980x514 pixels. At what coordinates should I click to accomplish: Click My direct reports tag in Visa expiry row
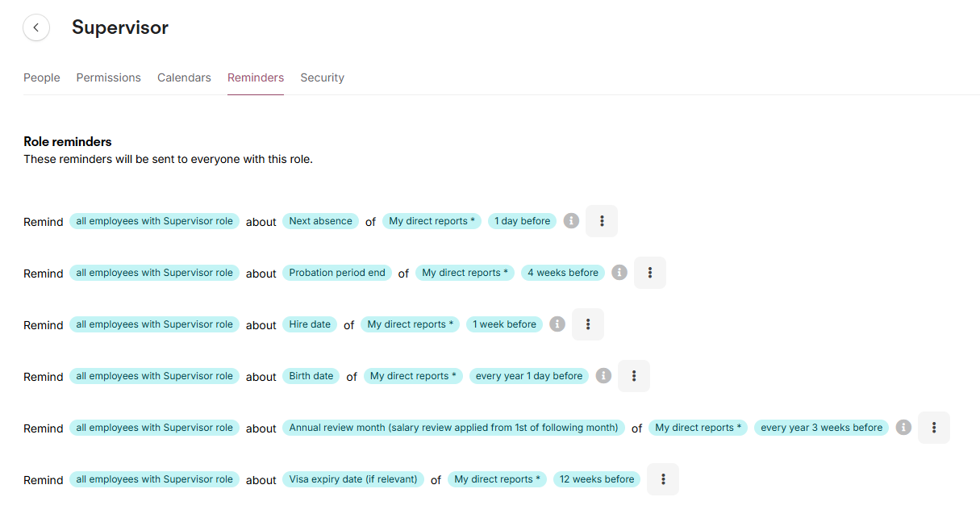498,479
